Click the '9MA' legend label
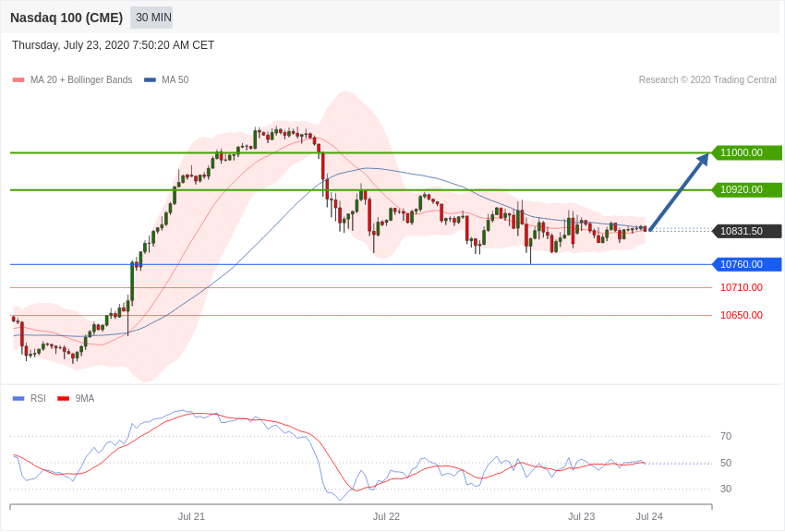This screenshot has height=532, width=785. (85, 398)
